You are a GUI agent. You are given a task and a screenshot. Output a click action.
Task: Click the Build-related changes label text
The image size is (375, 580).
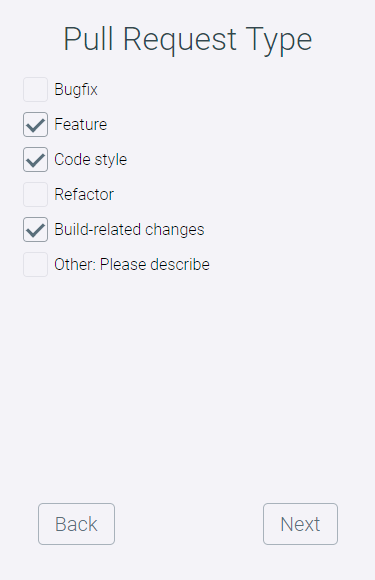click(x=129, y=229)
